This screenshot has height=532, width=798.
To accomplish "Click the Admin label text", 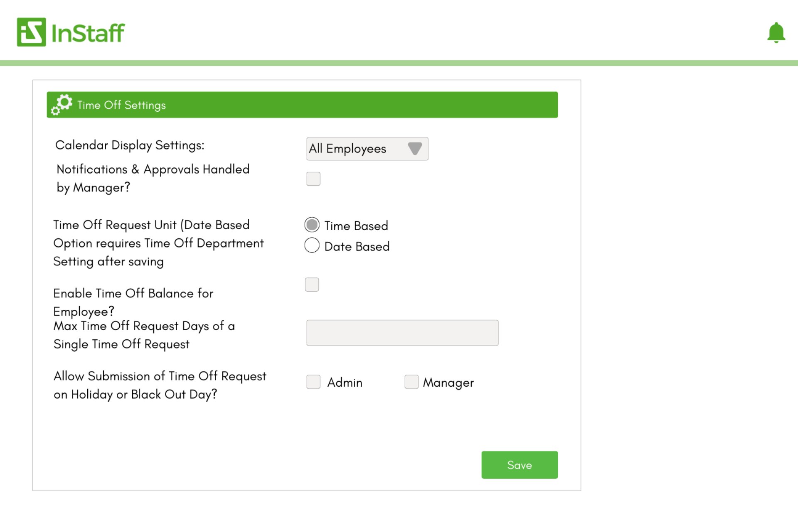I will [345, 382].
